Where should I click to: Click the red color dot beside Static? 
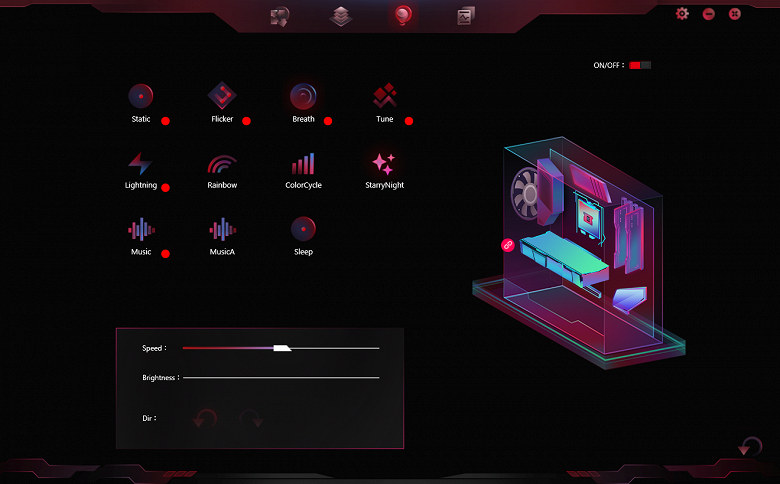click(166, 121)
